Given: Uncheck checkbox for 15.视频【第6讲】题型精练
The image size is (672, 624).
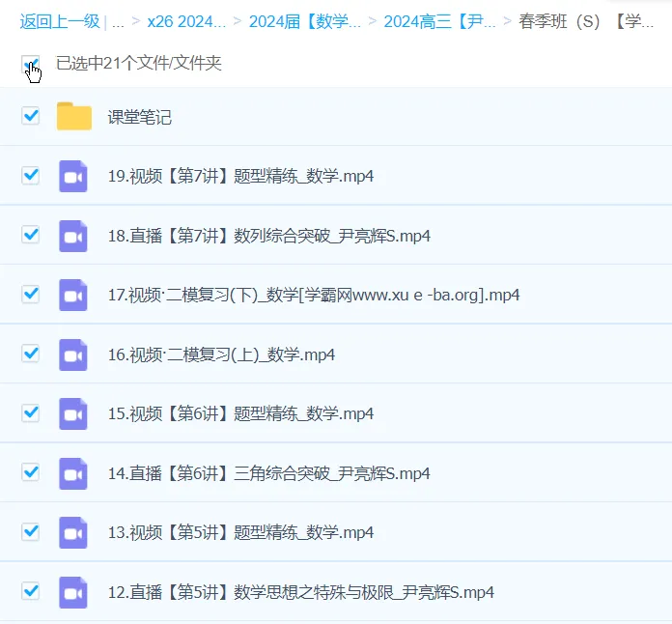Looking at the screenshot, I should click(31, 413).
